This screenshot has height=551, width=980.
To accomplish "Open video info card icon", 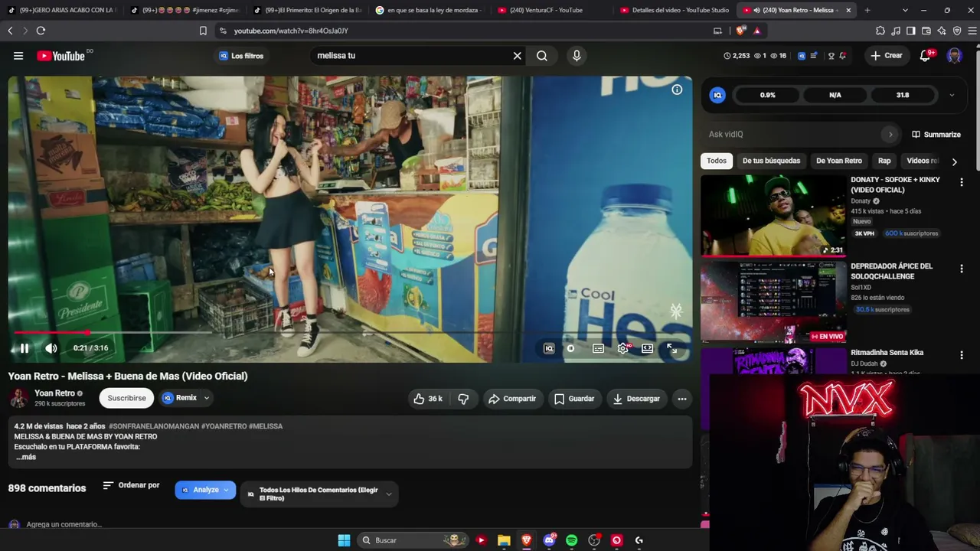I will pos(677,90).
